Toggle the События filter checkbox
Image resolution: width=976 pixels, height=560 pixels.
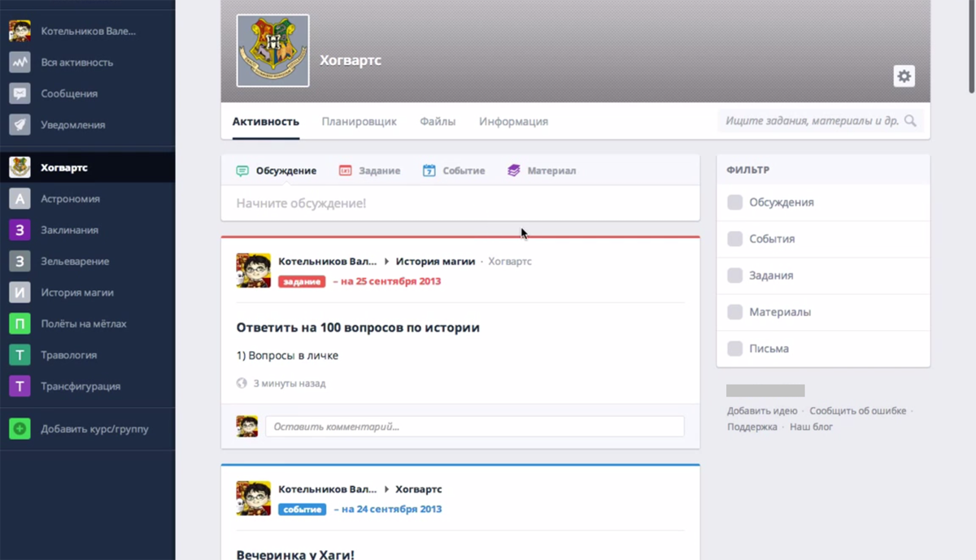(734, 239)
